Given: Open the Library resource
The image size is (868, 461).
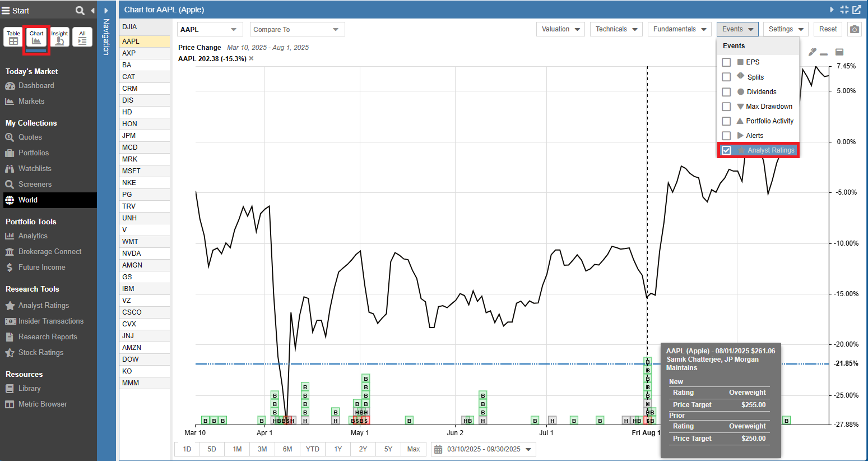Looking at the screenshot, I should [29, 389].
